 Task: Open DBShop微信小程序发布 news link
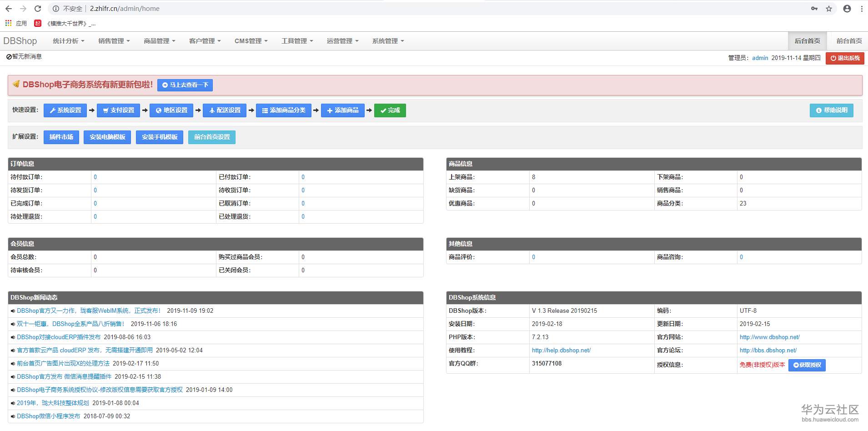click(49, 416)
